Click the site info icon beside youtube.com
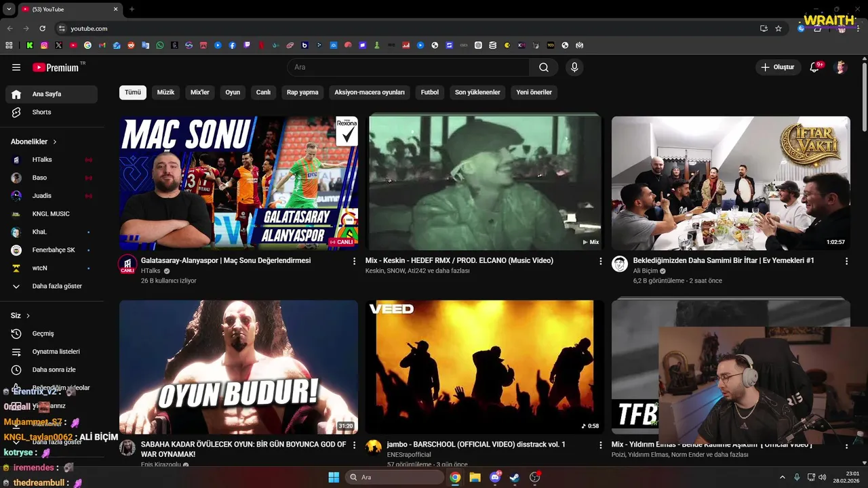Image resolution: width=868 pixels, height=488 pixels. 62,28
